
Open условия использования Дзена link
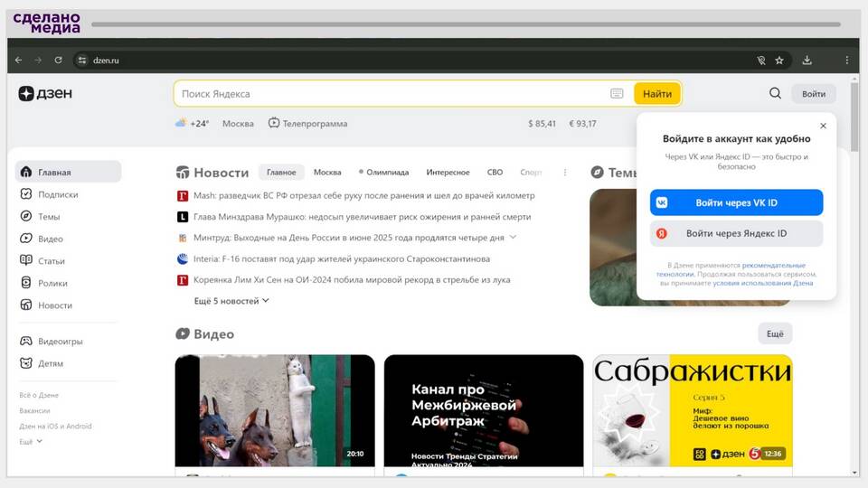tap(763, 283)
